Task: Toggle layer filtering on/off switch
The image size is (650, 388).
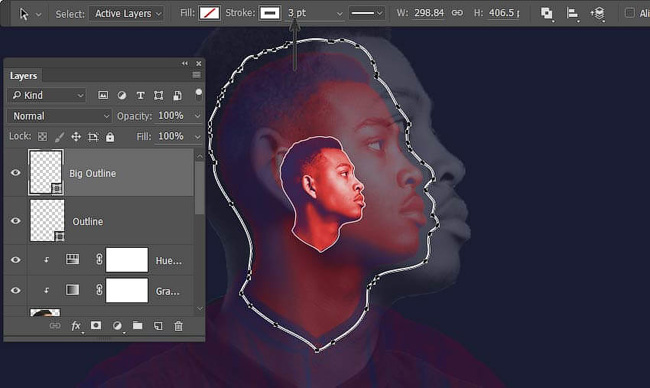Action: (x=199, y=95)
